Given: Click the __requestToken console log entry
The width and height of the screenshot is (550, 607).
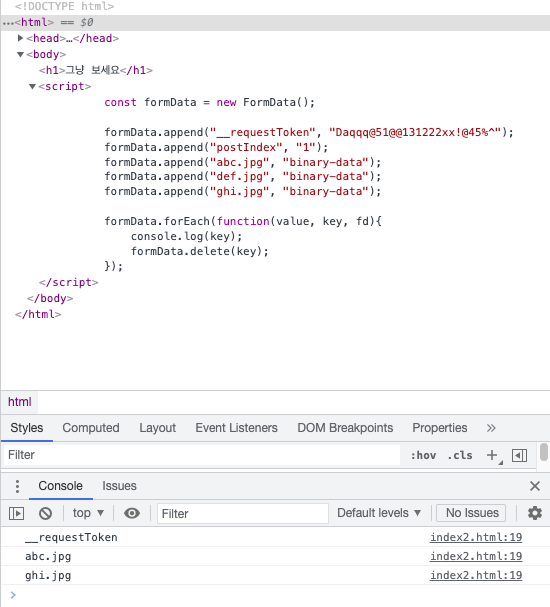Looking at the screenshot, I should tap(71, 537).
